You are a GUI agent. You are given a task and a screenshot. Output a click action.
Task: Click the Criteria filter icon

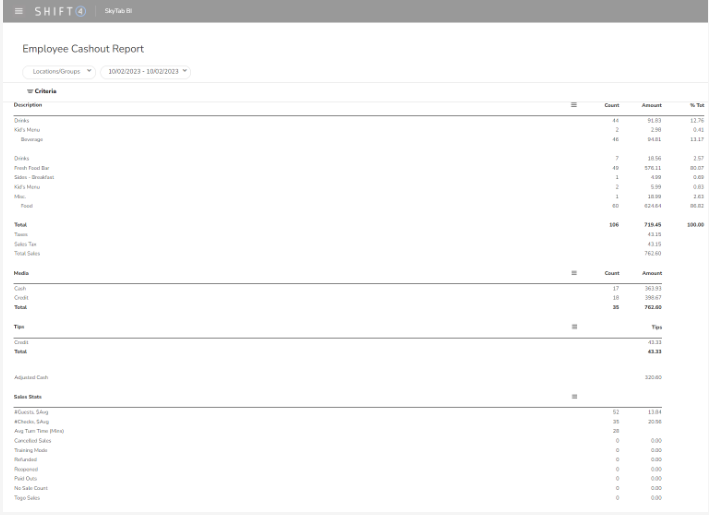(x=31, y=91)
